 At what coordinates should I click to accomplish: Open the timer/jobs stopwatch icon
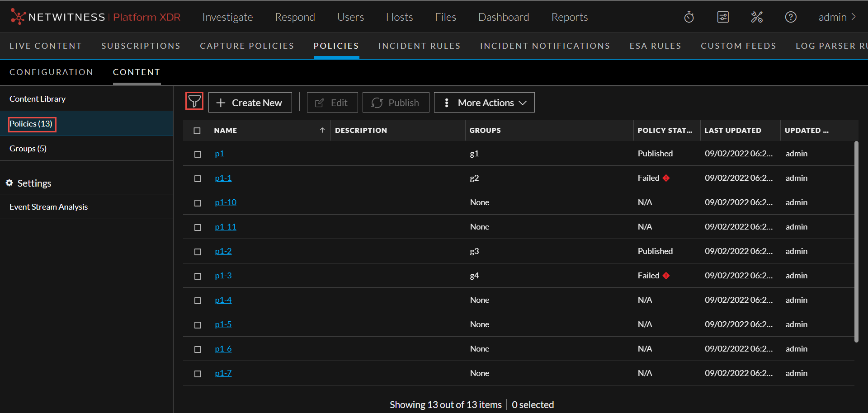689,17
